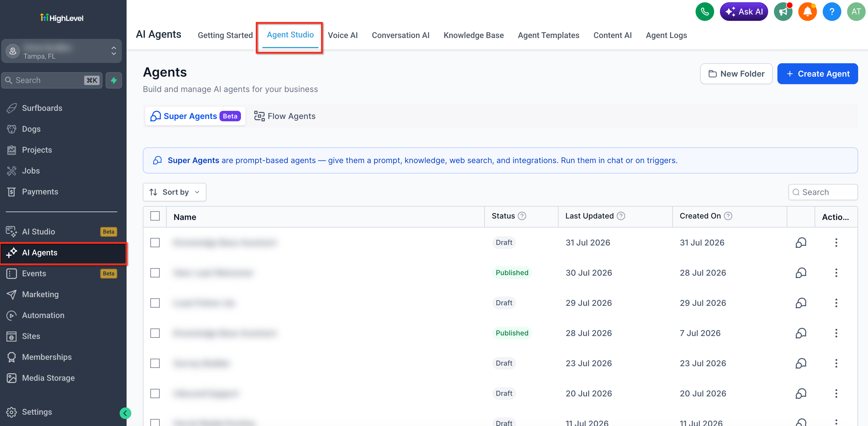Click the sidebar Search field
The width and height of the screenshot is (868, 426).
[x=52, y=80]
